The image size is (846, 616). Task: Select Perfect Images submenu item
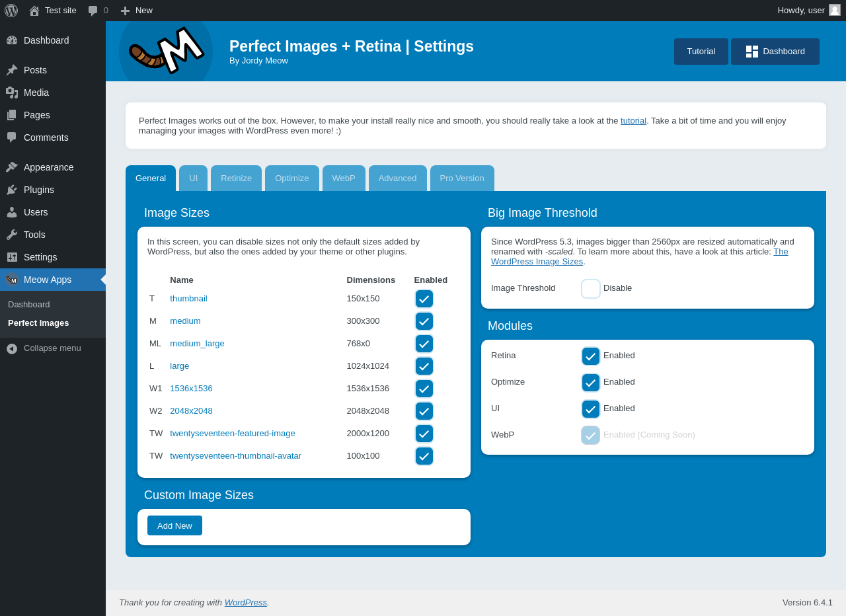[x=53, y=323]
